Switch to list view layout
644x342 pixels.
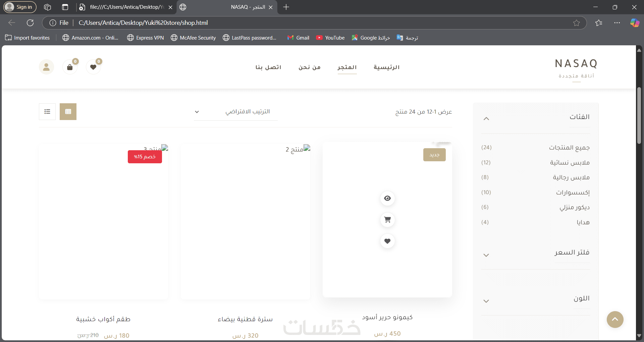click(47, 112)
